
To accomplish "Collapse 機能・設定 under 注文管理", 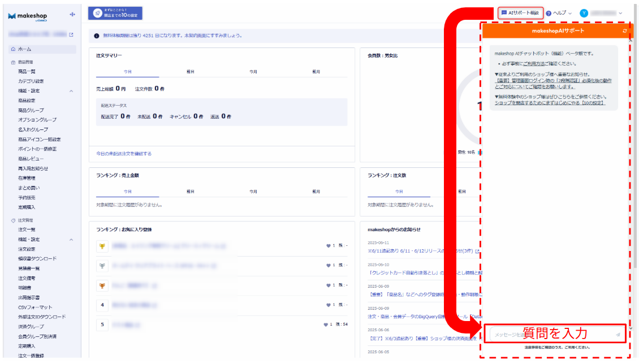I will pos(71,240).
